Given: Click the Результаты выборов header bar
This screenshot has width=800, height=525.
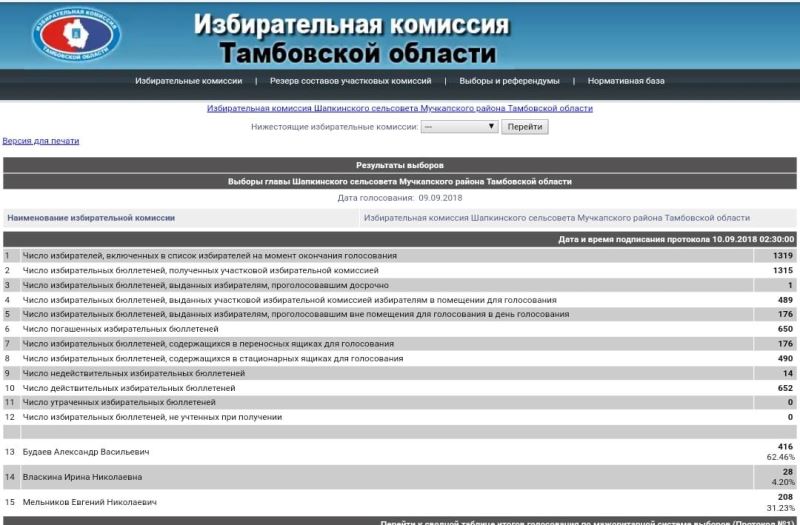Looking at the screenshot, I should tap(399, 165).
